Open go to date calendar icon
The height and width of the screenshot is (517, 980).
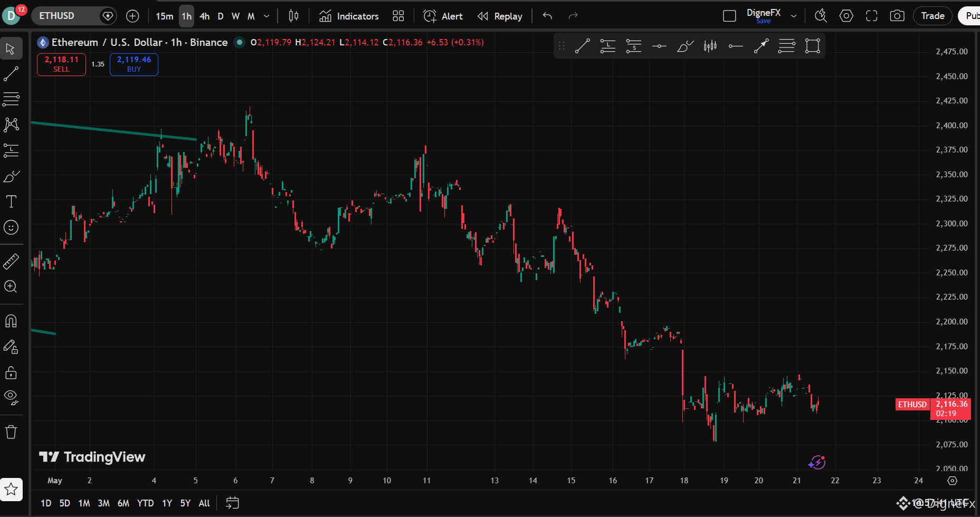point(232,503)
